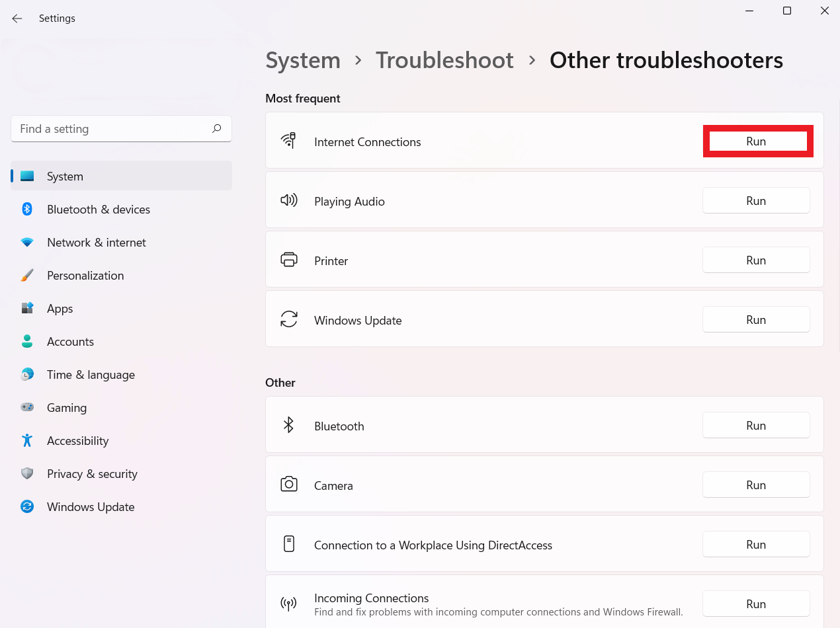
Task: Click System in the breadcrumb
Action: 303,60
